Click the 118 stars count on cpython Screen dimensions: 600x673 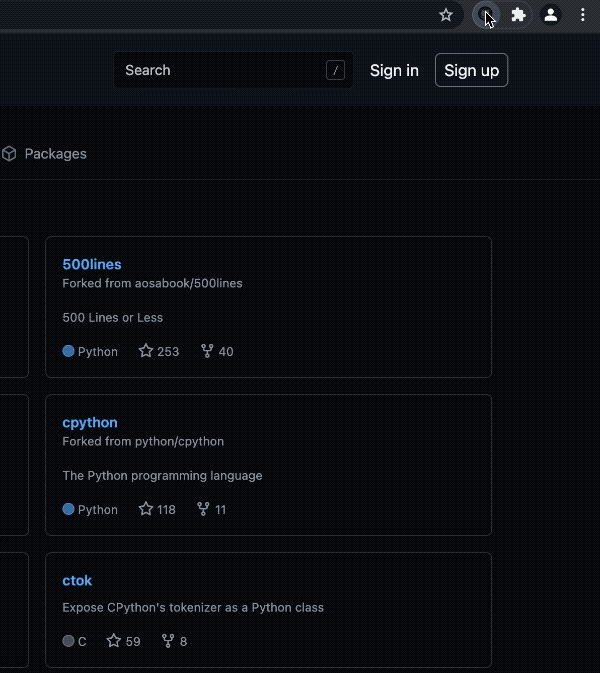[166, 509]
